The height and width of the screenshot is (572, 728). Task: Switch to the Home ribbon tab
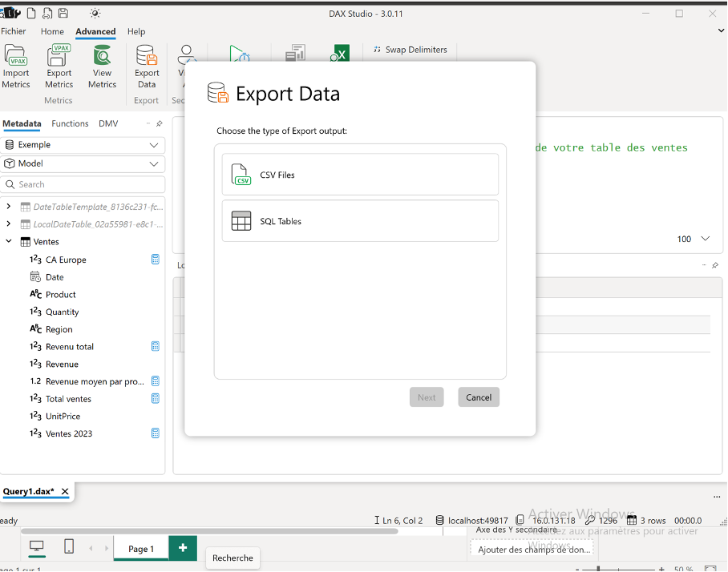[x=52, y=31]
